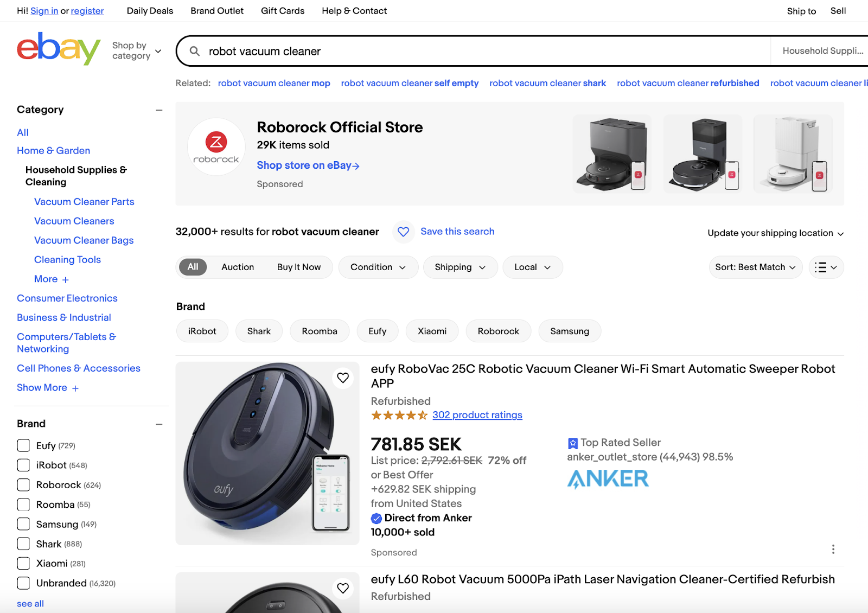Image resolution: width=868 pixels, height=613 pixels.
Task: Open Daily Deals in top menu
Action: [x=150, y=11]
